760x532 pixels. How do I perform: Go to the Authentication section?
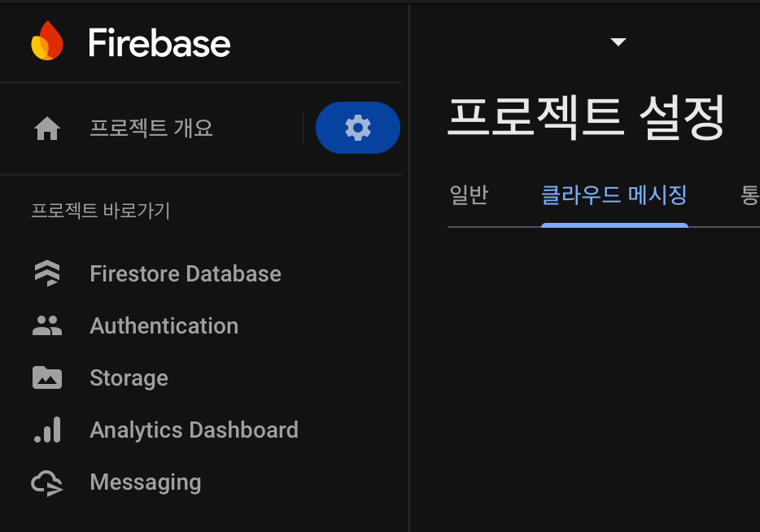tap(164, 325)
